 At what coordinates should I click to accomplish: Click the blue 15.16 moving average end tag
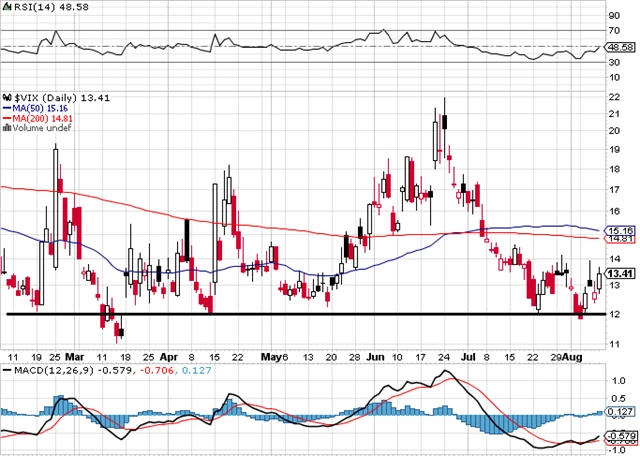(x=621, y=228)
